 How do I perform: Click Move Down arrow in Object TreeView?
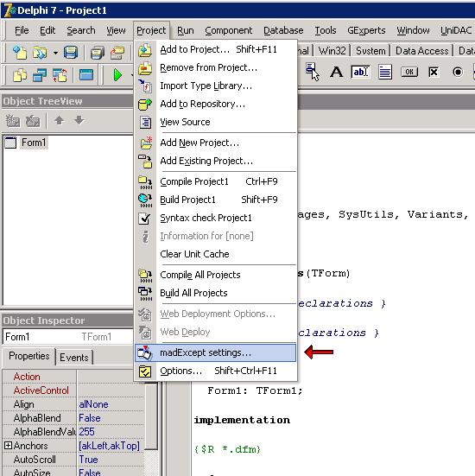(x=79, y=121)
